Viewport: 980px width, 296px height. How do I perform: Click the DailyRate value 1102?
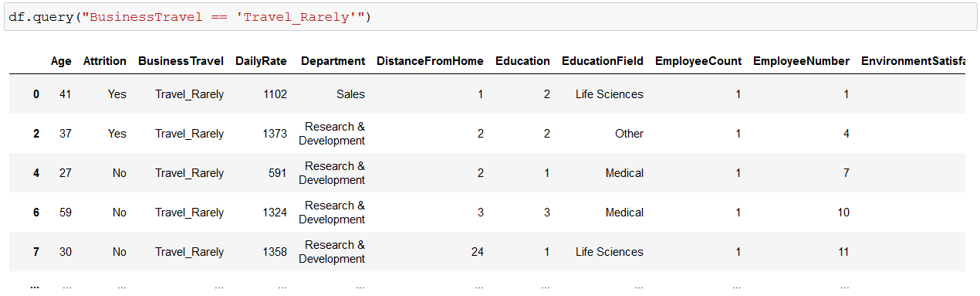pyautogui.click(x=275, y=94)
